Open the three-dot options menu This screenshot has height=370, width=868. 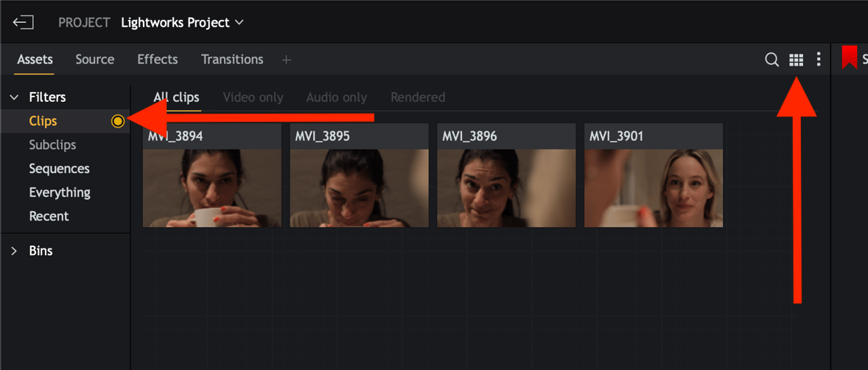point(819,60)
